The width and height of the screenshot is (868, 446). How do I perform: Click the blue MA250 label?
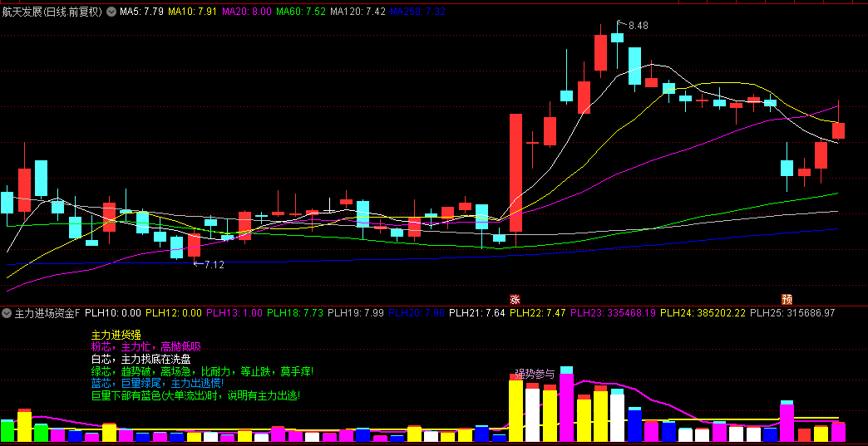(417, 11)
